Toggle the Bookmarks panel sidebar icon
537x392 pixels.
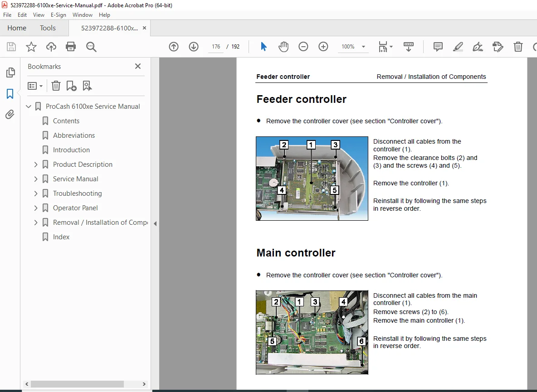[x=10, y=94]
